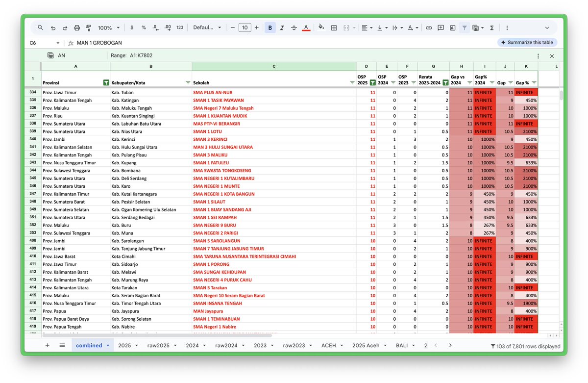Click the vertical scrollbar thumb
The height and width of the screenshot is (383, 588).
[561, 94]
